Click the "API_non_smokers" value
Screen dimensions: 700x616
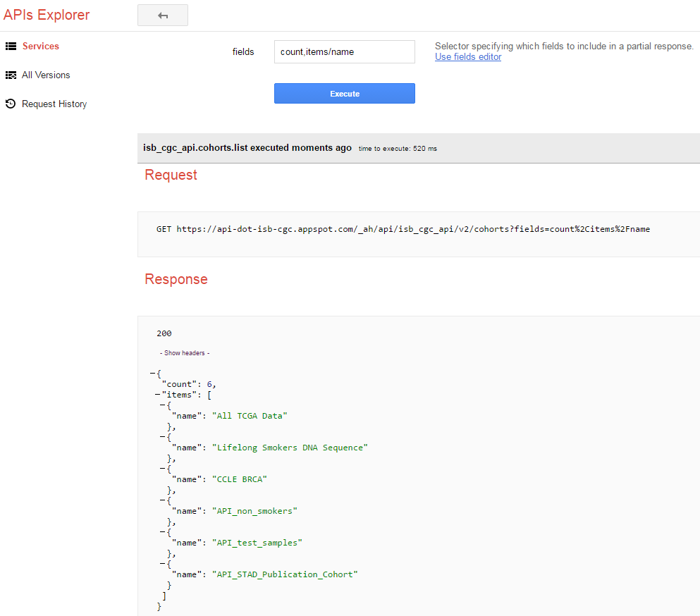pyautogui.click(x=254, y=511)
